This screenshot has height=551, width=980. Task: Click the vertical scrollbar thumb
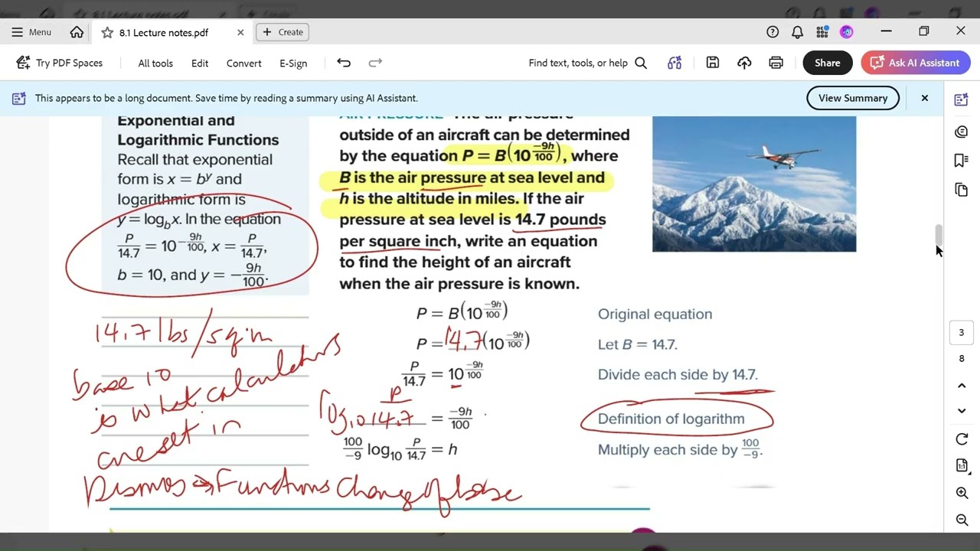(x=939, y=236)
